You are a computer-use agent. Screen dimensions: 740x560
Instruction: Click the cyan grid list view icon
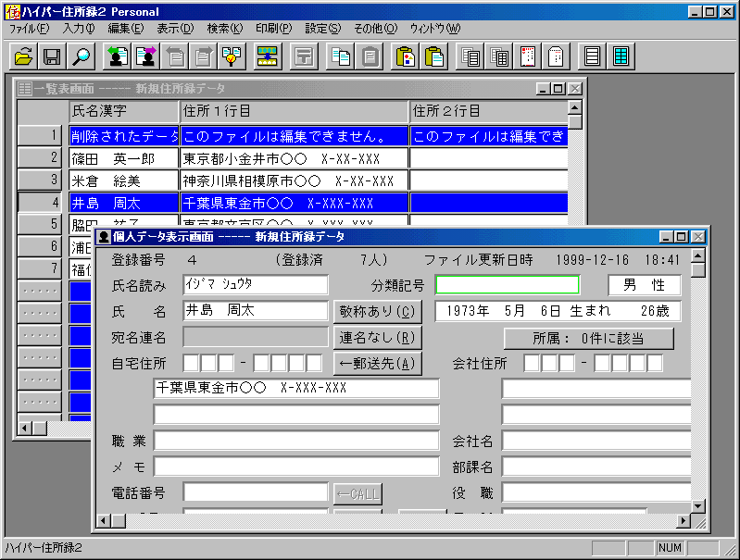coord(621,56)
